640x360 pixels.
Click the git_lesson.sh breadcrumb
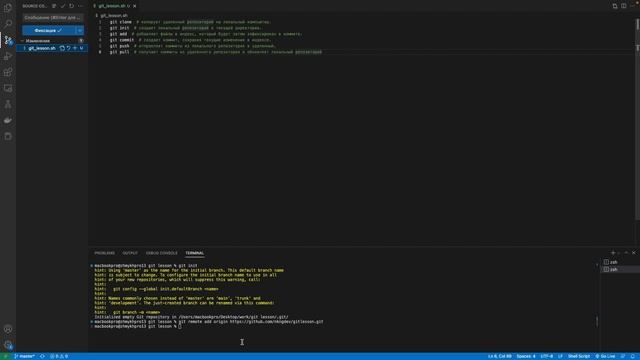tap(113, 16)
